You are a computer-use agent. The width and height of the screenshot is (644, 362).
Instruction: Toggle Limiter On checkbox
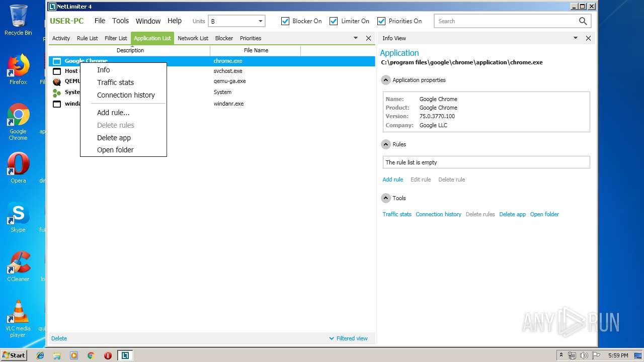click(x=334, y=21)
